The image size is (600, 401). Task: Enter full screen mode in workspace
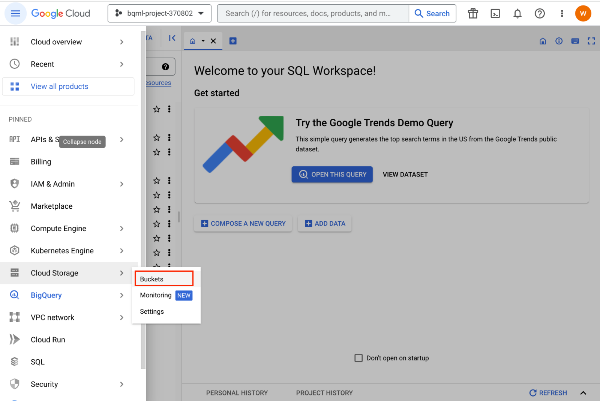590,41
